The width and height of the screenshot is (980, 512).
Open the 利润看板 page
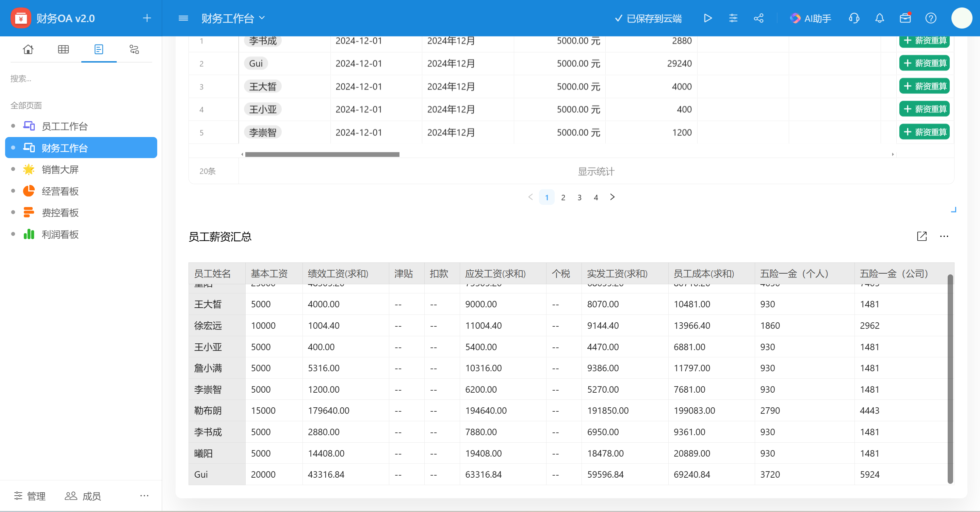click(81, 235)
